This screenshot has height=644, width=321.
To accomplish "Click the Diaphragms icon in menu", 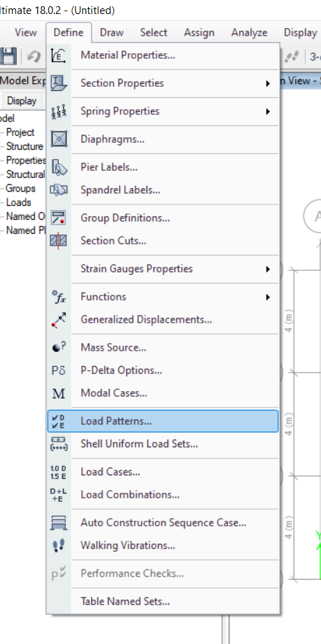I will click(x=59, y=139).
